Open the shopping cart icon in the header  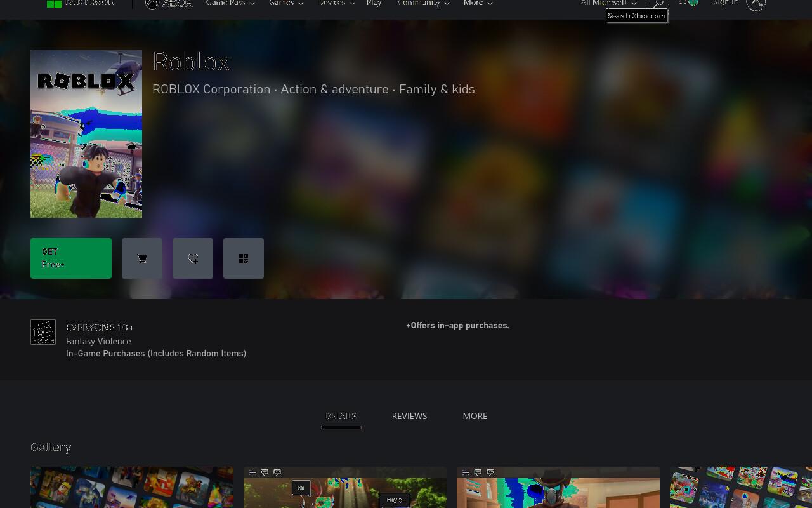(x=688, y=3)
